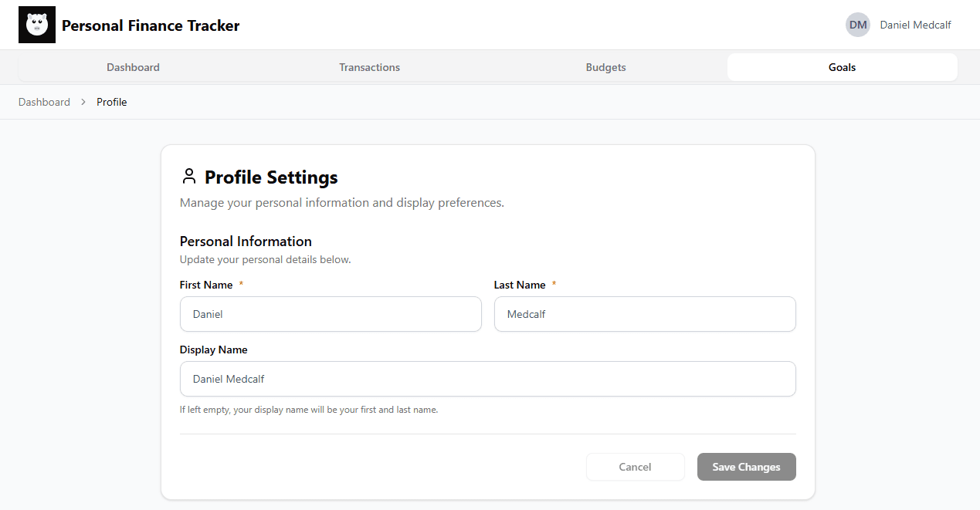Focus the First Name input field

[x=331, y=314]
